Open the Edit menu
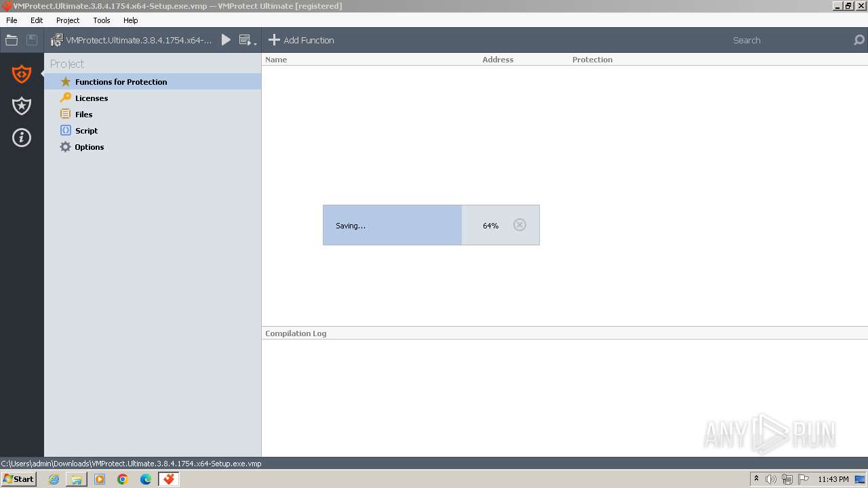 [x=37, y=20]
